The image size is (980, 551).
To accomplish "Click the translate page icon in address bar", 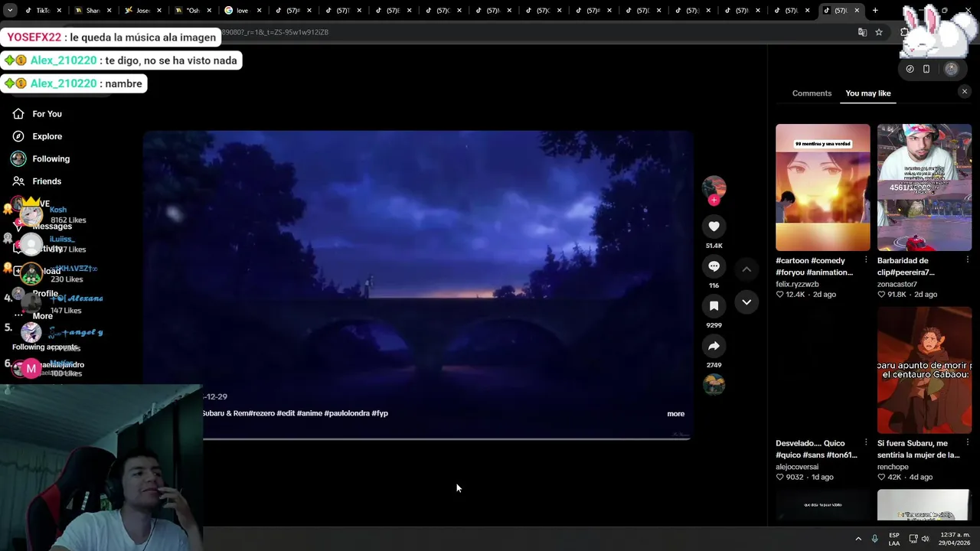I will 862,32.
